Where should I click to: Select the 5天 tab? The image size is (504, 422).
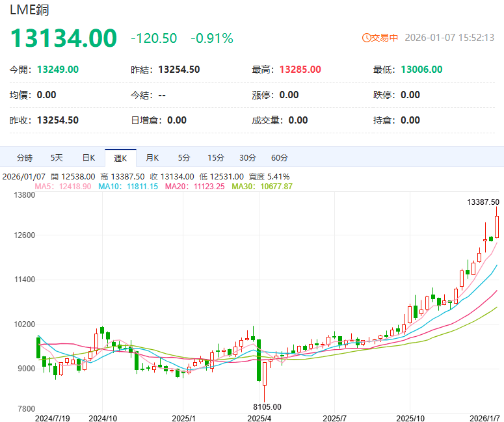tap(57, 158)
